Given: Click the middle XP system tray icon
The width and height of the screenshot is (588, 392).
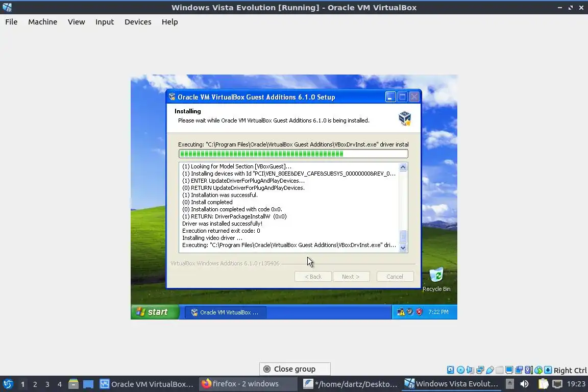Looking at the screenshot, I should pos(410,312).
